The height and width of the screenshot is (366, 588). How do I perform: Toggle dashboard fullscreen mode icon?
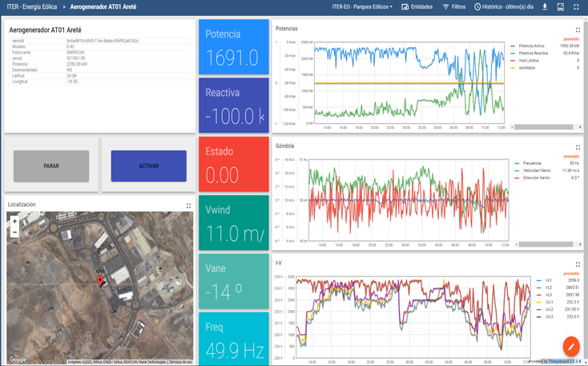577,6
